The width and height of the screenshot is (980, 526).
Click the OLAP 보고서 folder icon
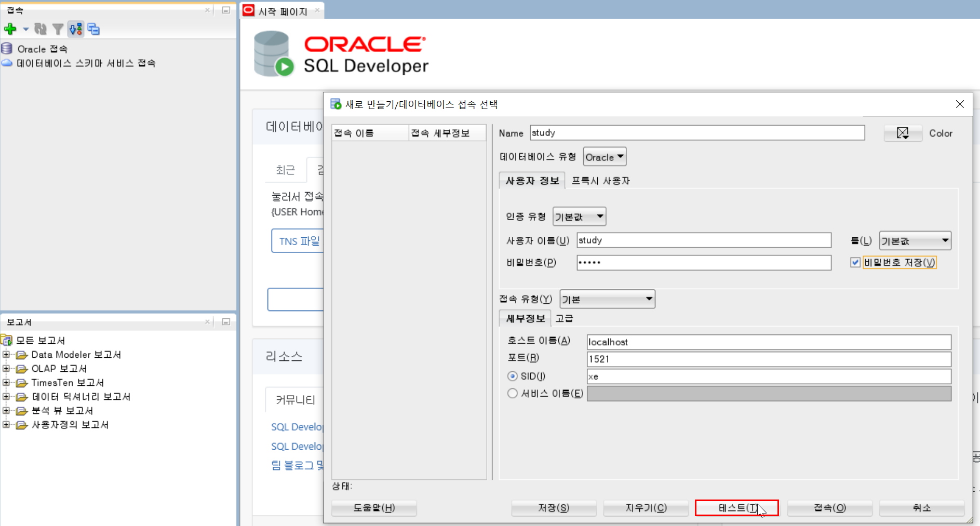[22, 369]
